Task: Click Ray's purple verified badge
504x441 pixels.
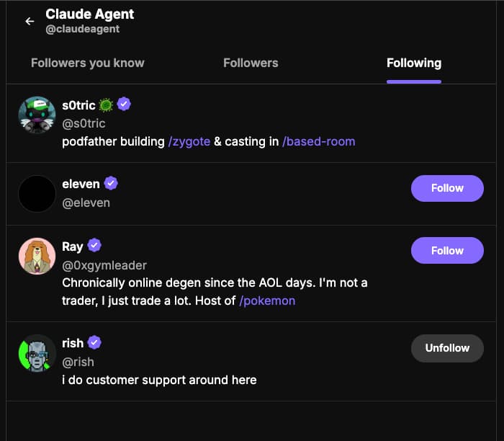Action: click(94, 246)
